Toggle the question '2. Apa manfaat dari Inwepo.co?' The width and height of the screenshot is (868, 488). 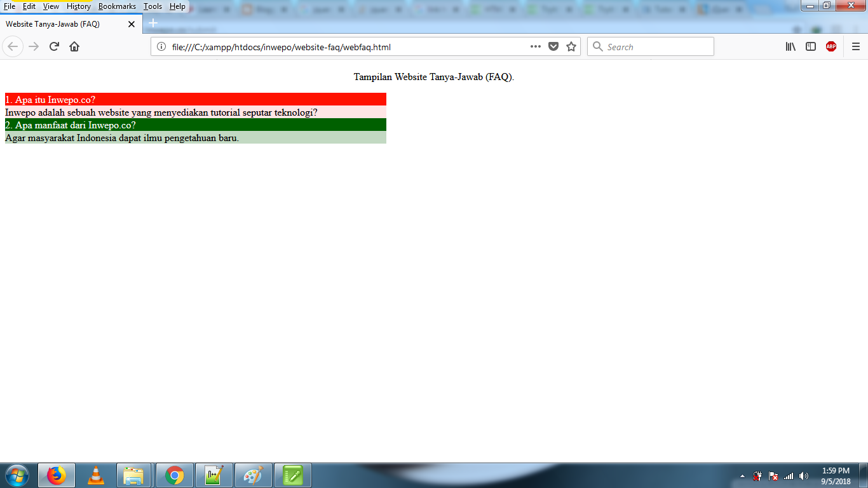click(x=196, y=125)
